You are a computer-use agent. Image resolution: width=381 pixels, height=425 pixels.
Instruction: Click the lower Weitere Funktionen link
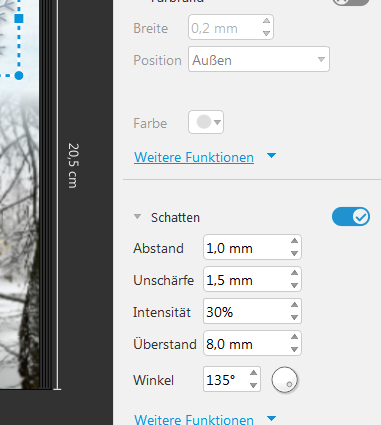pos(194,419)
